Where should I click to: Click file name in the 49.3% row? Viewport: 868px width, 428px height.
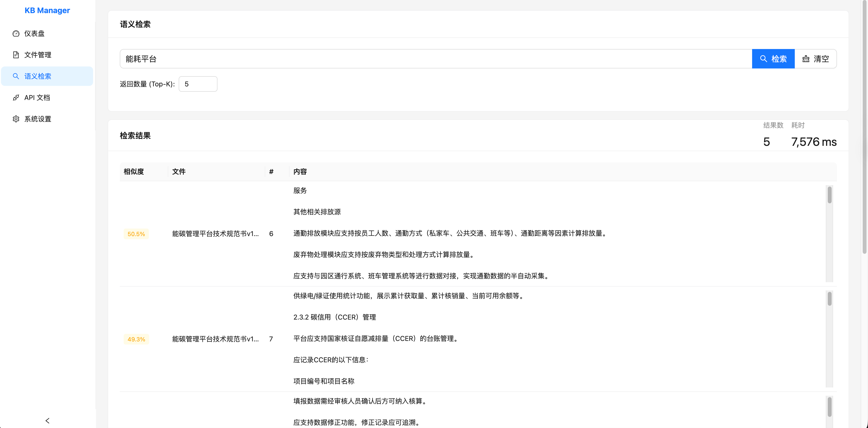pyautogui.click(x=215, y=339)
